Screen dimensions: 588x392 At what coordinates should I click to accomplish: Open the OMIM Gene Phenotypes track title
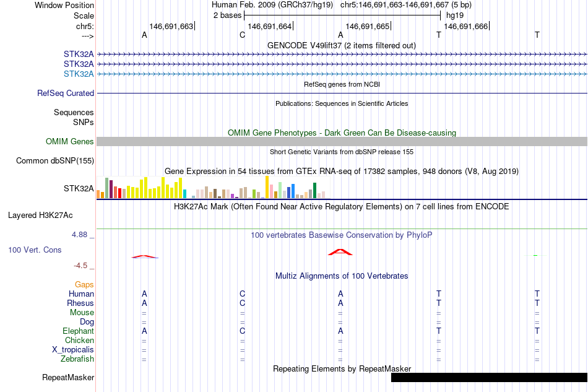[342, 133]
